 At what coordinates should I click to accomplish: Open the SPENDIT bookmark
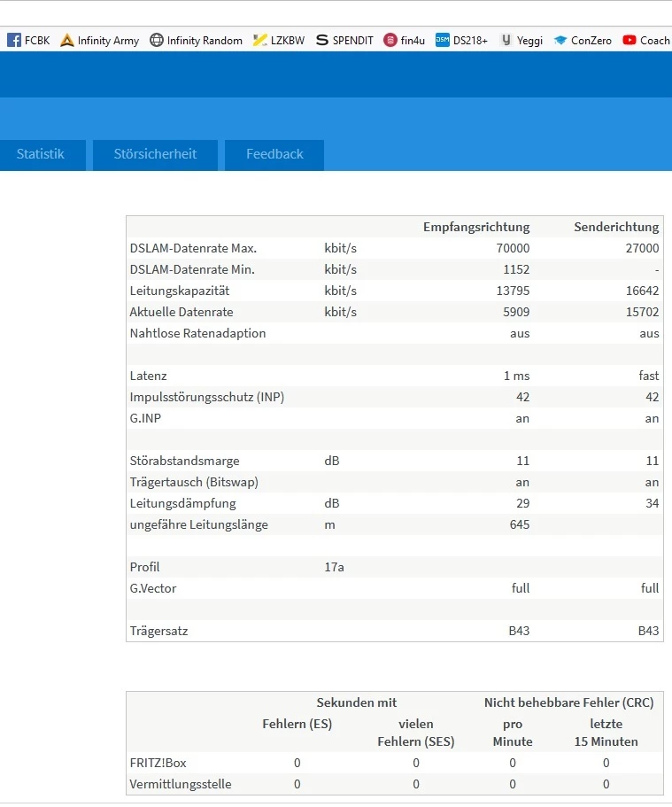pos(344,40)
